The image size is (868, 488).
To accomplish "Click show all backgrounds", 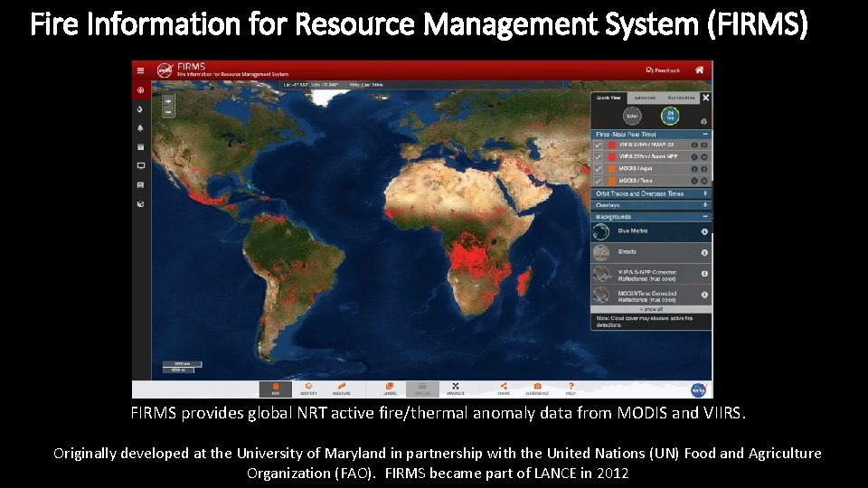I will pos(651,309).
